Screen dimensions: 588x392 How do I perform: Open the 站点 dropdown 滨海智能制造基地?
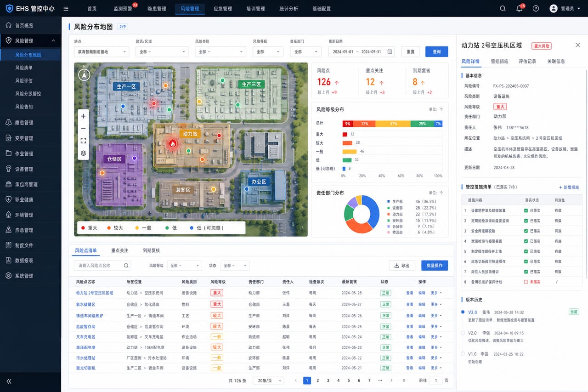click(102, 52)
